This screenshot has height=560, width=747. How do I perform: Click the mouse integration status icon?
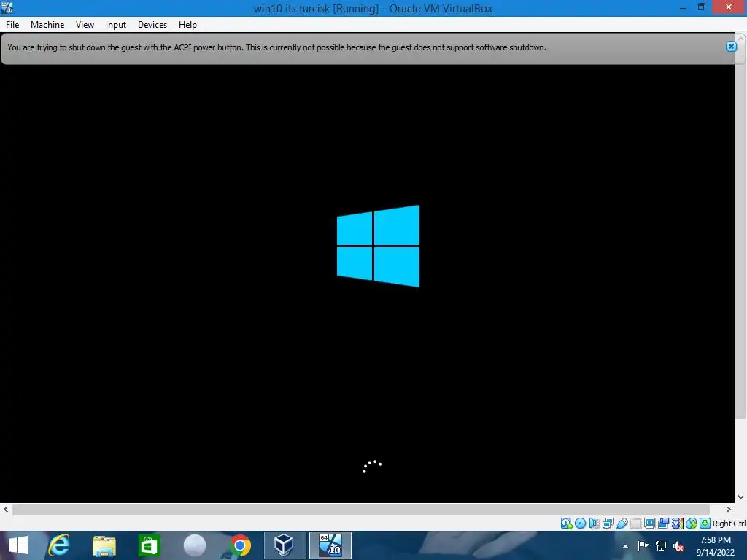[692, 524]
